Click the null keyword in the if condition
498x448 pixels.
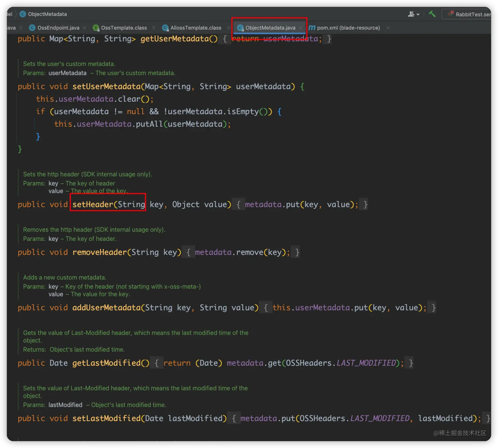tap(136, 112)
